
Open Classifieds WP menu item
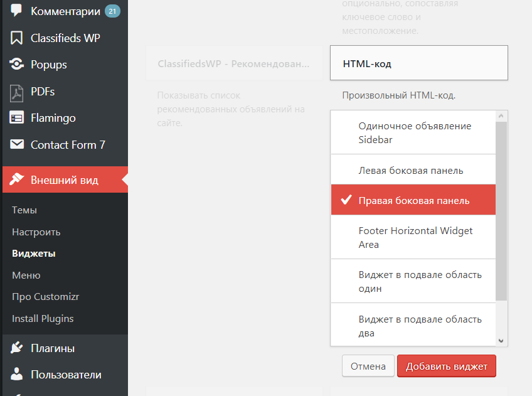click(65, 38)
